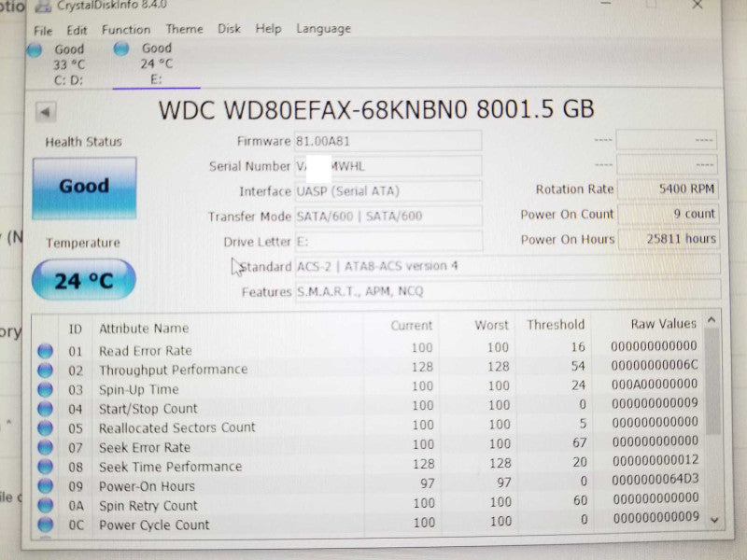Click the previous disk arrow button
Image resolution: width=747 pixels, height=560 pixels.
pyautogui.click(x=45, y=112)
